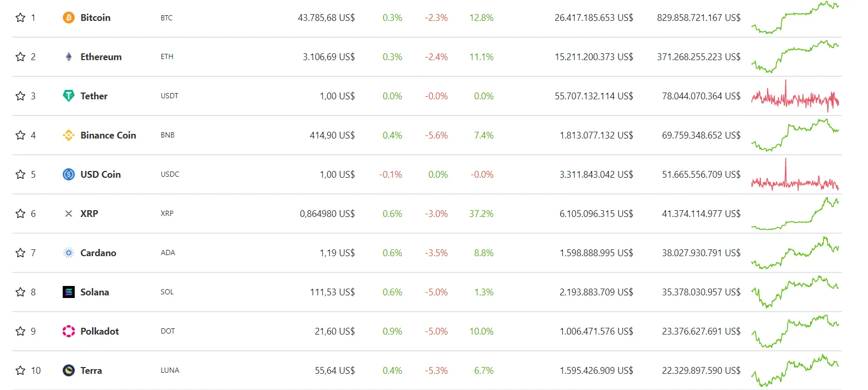View Solana sparkline chart
The image size is (868, 390).
[x=795, y=292]
